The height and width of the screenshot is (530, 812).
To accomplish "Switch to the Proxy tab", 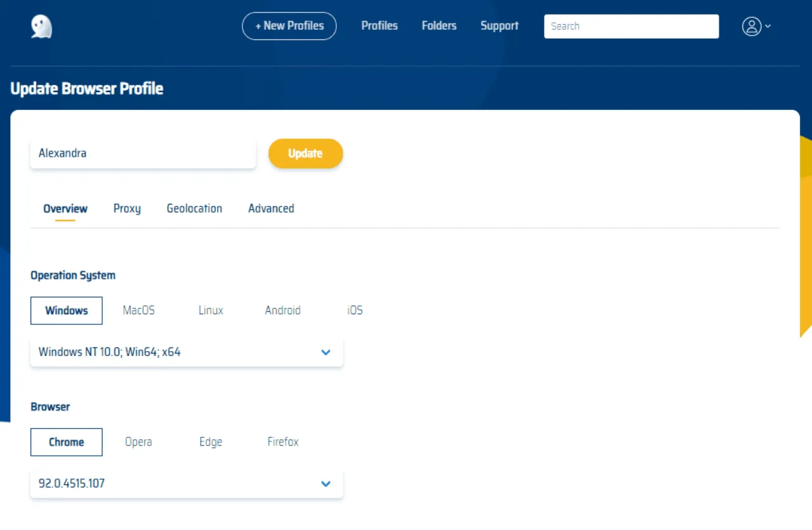I will 127,209.
